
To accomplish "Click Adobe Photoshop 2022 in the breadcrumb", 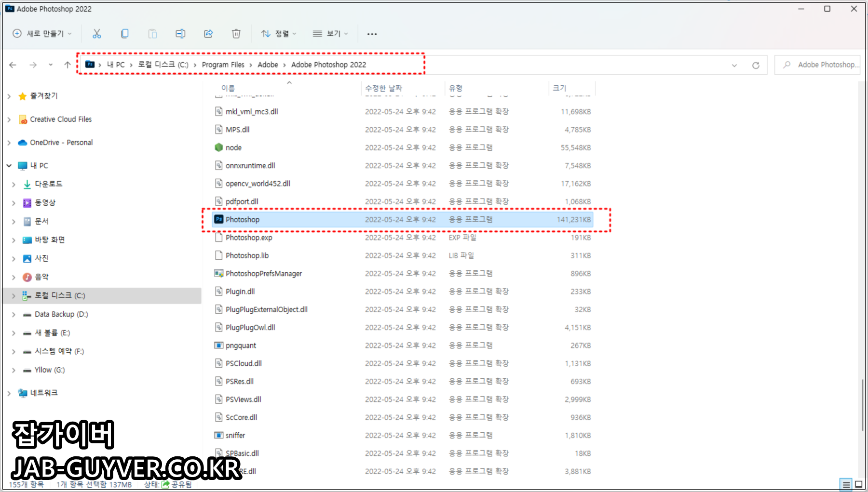I will coord(328,65).
